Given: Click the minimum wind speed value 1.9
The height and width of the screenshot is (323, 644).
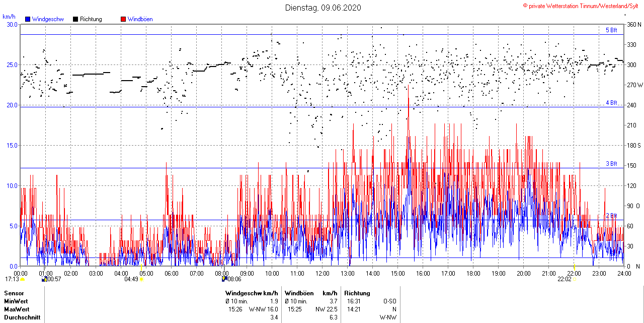Looking at the screenshot, I should click(274, 301).
